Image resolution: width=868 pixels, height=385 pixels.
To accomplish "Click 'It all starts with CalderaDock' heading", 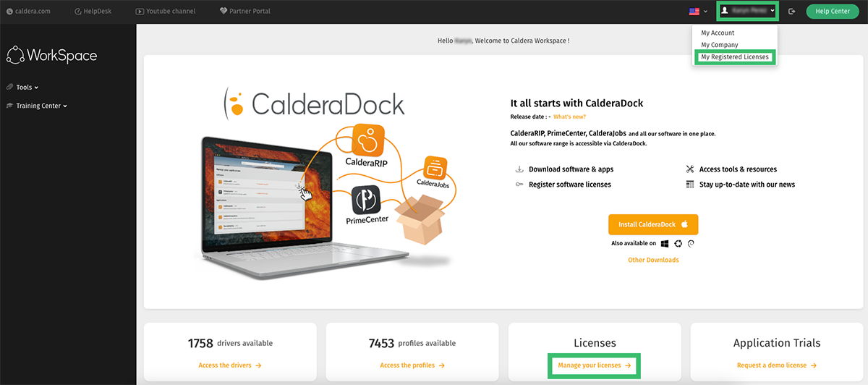I will pyautogui.click(x=576, y=103).
